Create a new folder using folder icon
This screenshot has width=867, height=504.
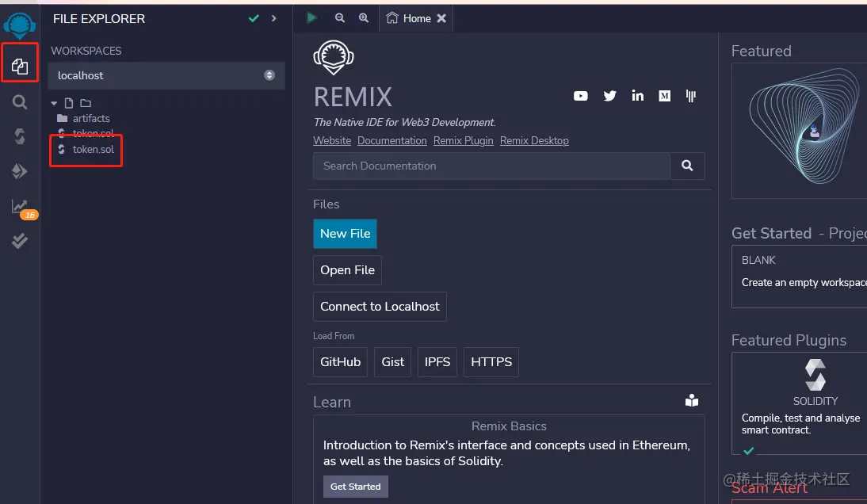pos(86,103)
